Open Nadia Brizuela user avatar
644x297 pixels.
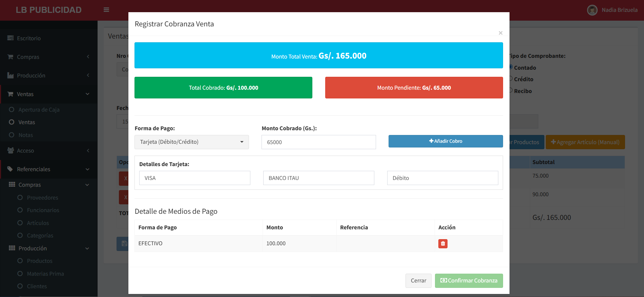[x=592, y=10]
